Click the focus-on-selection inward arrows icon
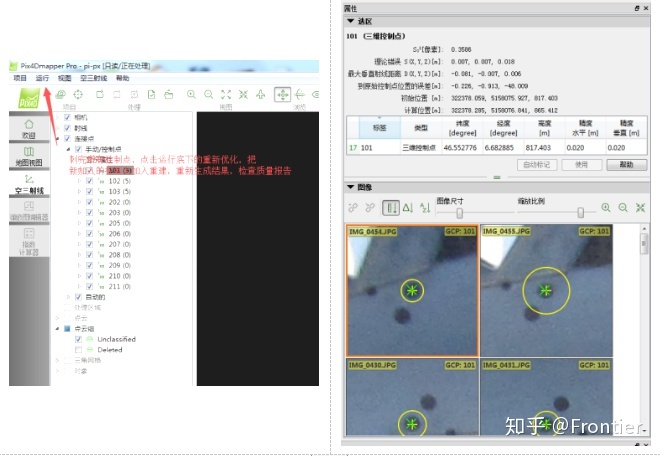 click(243, 94)
